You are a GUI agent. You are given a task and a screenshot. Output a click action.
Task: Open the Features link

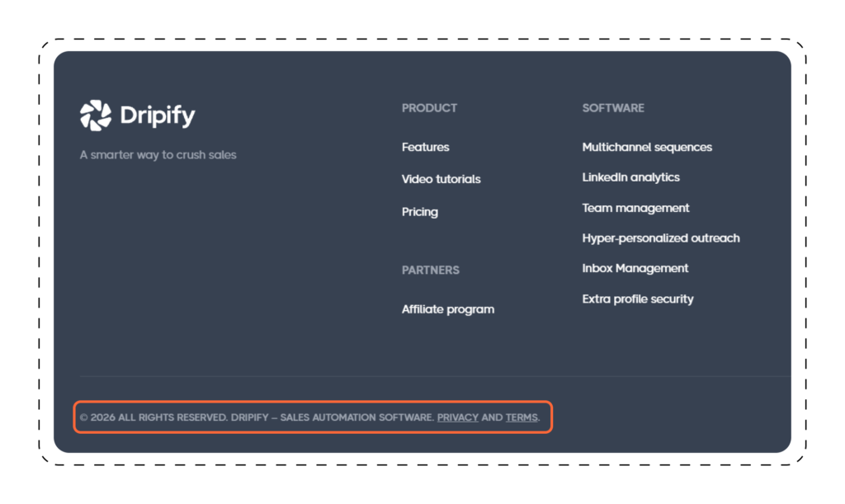[x=425, y=147]
